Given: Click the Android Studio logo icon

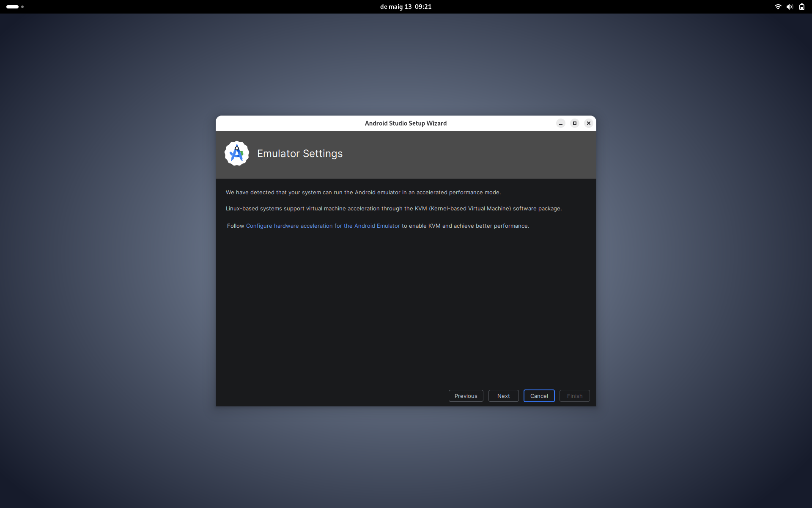Looking at the screenshot, I should coord(237,153).
